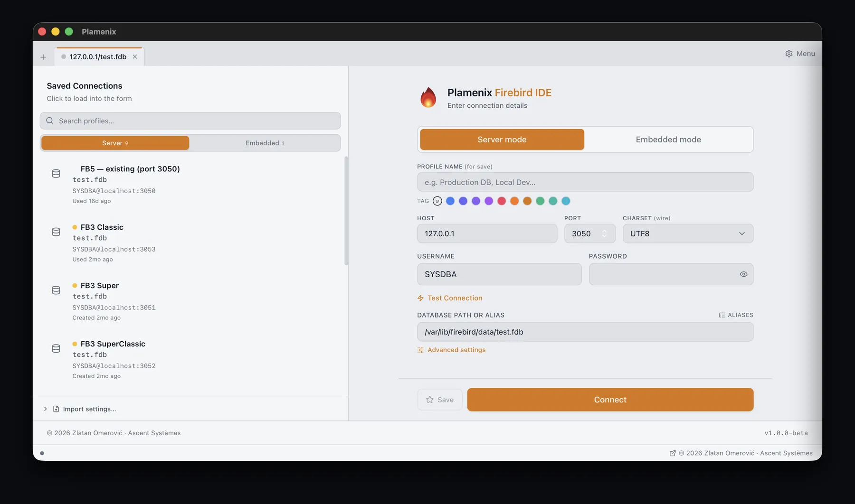
Task: Expand Advanced settings
Action: click(x=451, y=350)
